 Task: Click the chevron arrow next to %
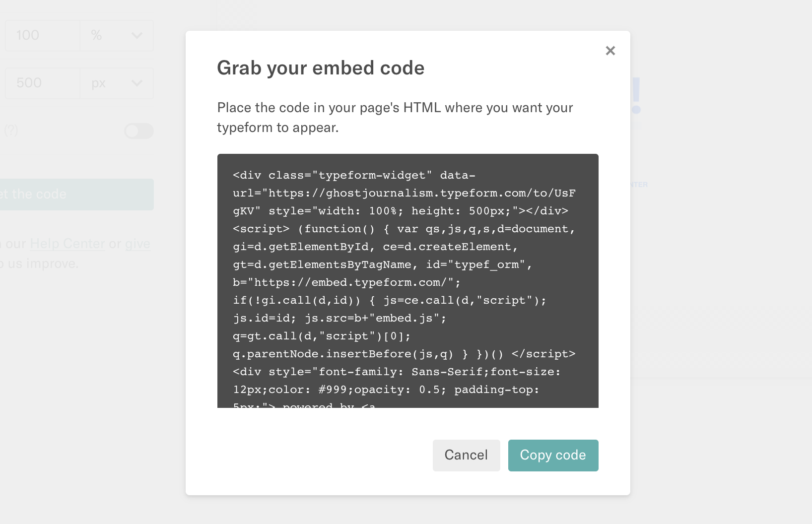coord(137,36)
